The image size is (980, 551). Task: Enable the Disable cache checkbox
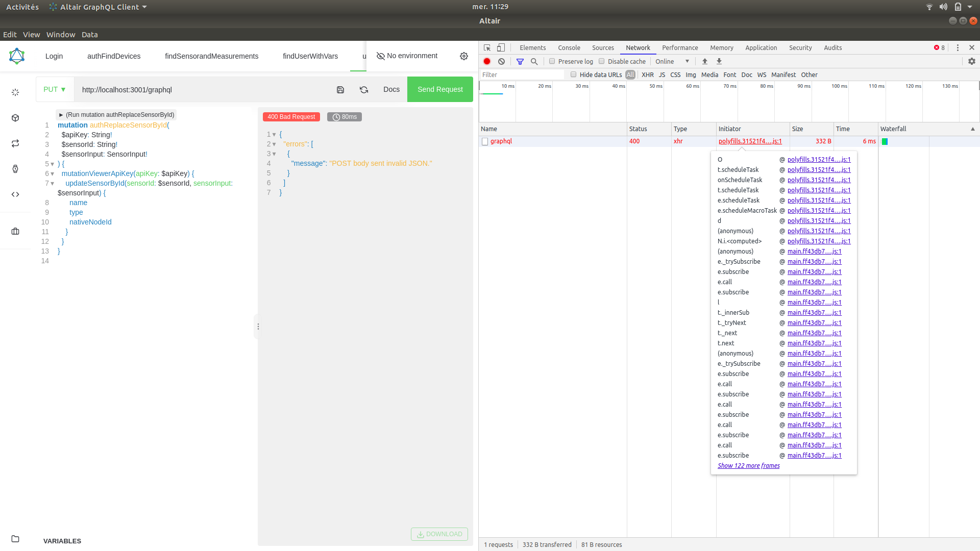[602, 61]
